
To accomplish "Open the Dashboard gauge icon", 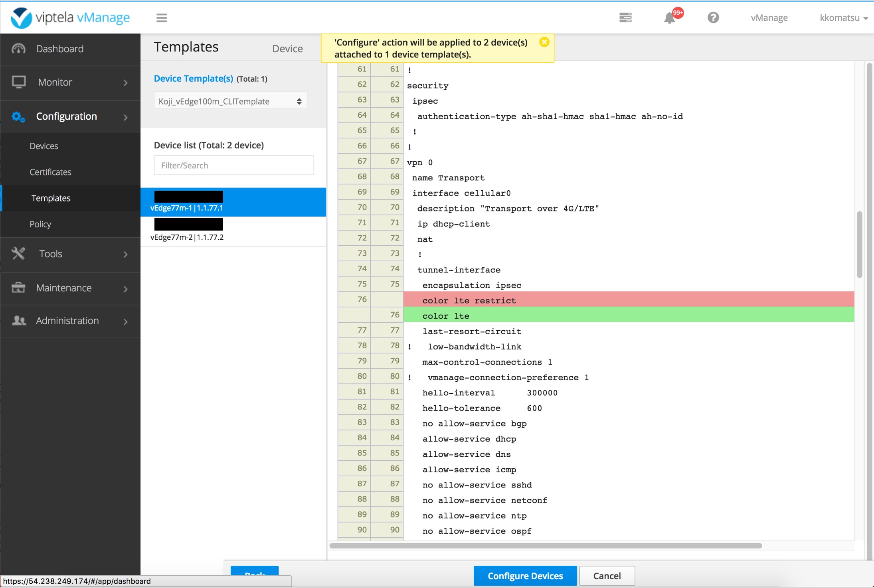I will tap(18, 48).
